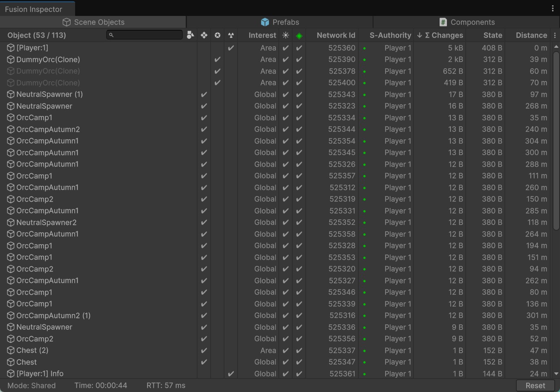
Task: Click the cube icon next to Chest (2)
Action: [x=11, y=350]
